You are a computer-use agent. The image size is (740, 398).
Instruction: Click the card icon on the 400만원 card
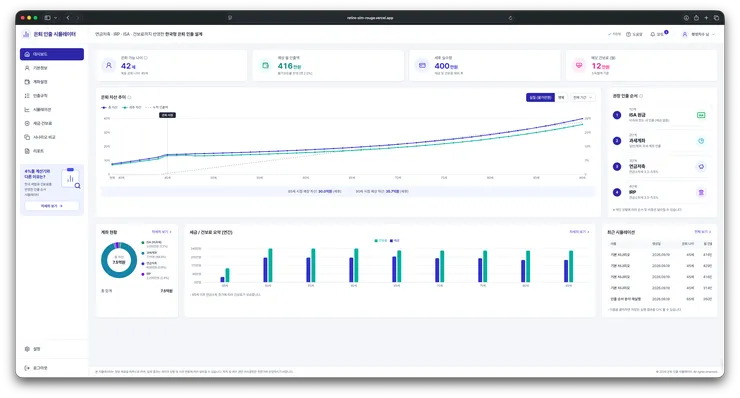point(422,65)
